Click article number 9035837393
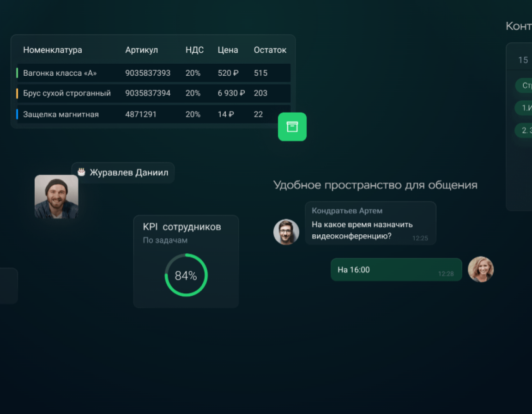The width and height of the screenshot is (532, 414). coord(148,73)
